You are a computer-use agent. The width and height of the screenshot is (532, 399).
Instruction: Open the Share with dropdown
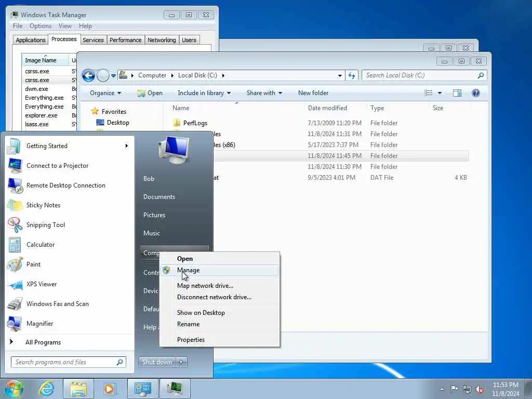(x=264, y=93)
